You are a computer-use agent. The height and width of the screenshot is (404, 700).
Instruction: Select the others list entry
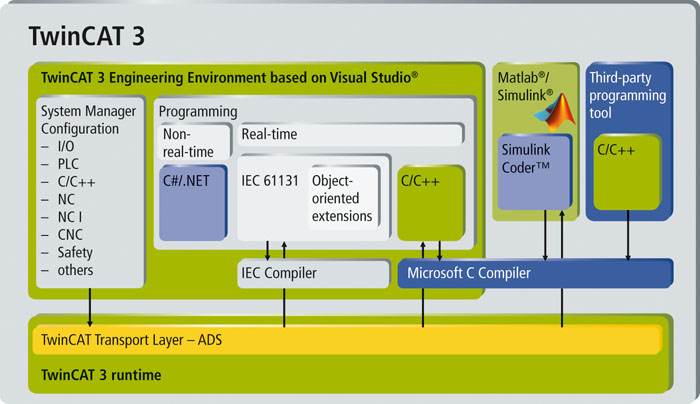coord(75,270)
